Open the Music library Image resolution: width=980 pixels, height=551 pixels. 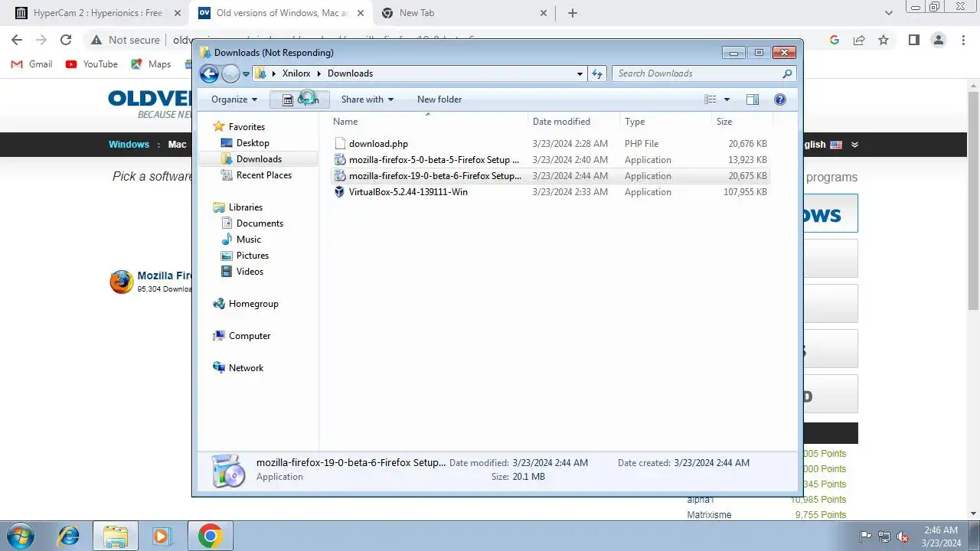point(248,240)
